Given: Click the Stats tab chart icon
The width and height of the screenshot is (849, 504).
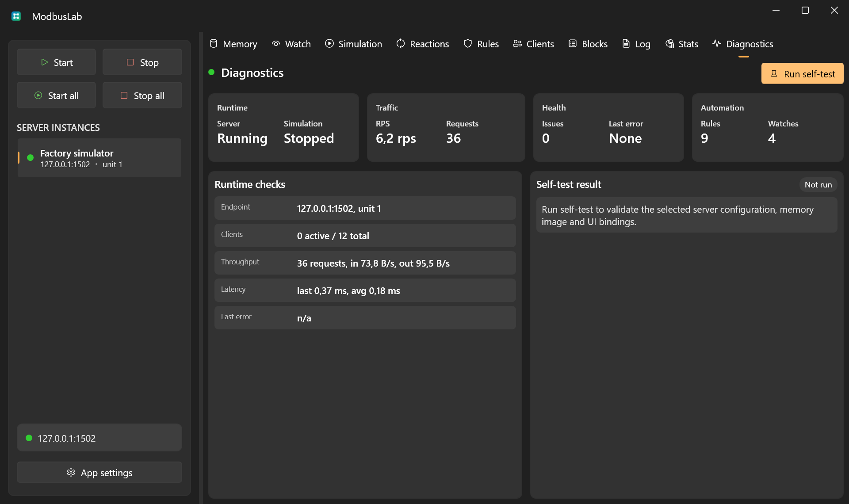Looking at the screenshot, I should 670,44.
